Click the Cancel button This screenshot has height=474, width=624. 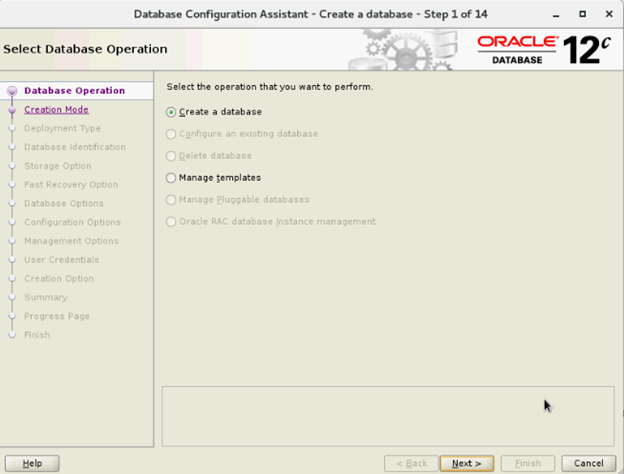[589, 463]
